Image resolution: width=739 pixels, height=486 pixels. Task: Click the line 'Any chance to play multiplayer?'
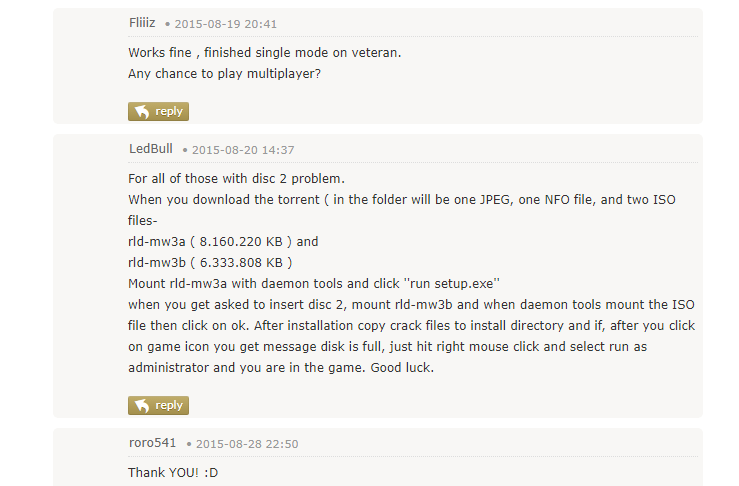click(224, 74)
